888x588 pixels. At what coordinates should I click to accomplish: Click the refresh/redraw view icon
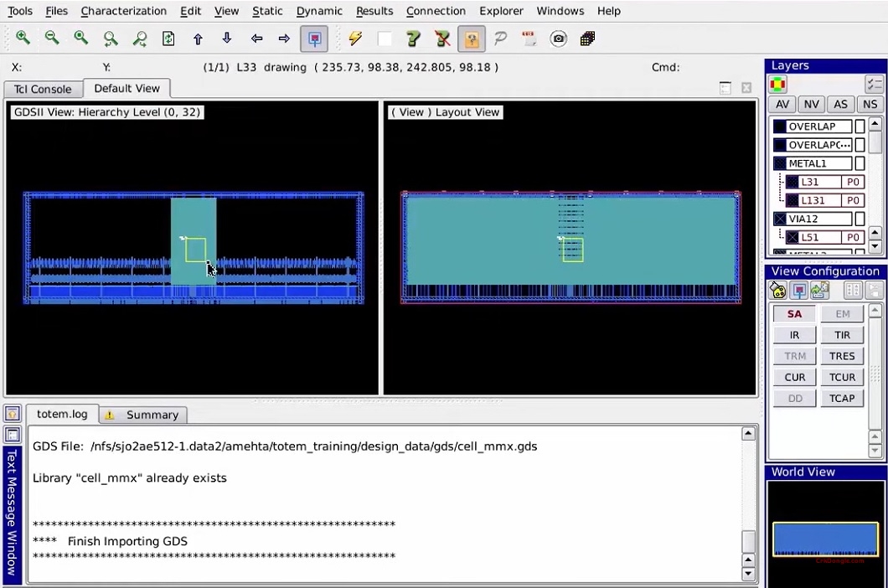tap(168, 39)
